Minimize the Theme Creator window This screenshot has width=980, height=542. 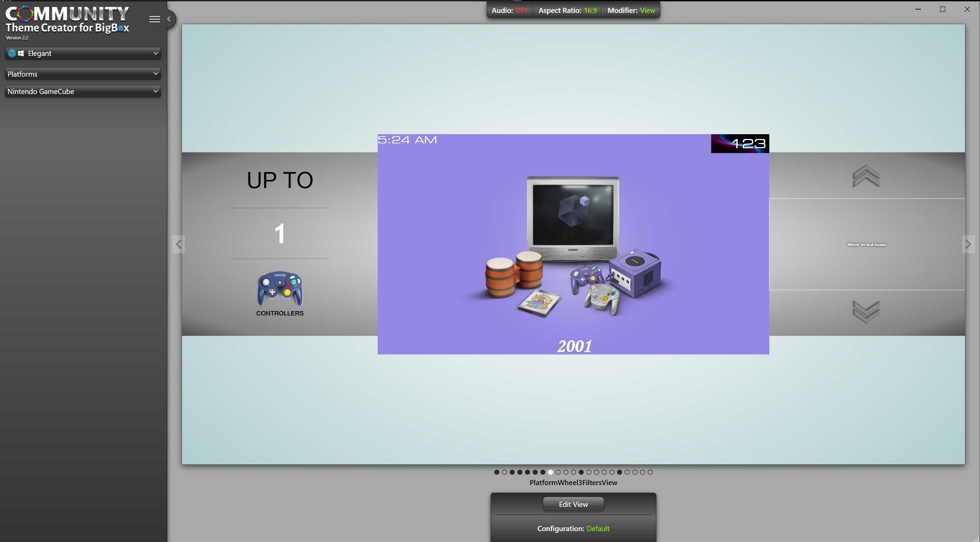pos(918,9)
